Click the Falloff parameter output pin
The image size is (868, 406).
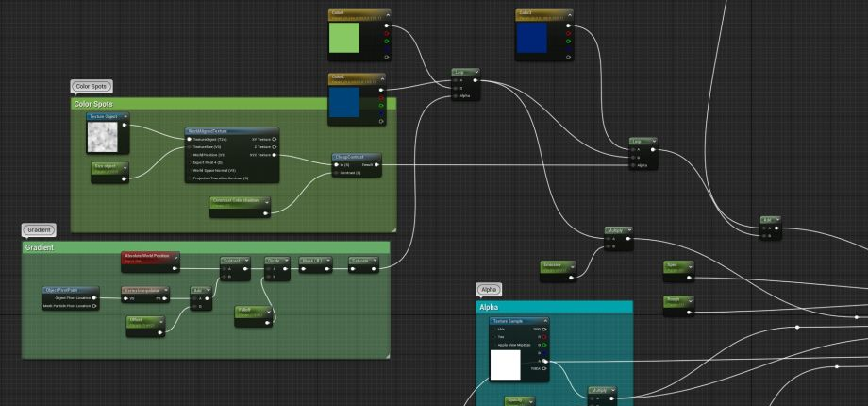tap(268, 321)
